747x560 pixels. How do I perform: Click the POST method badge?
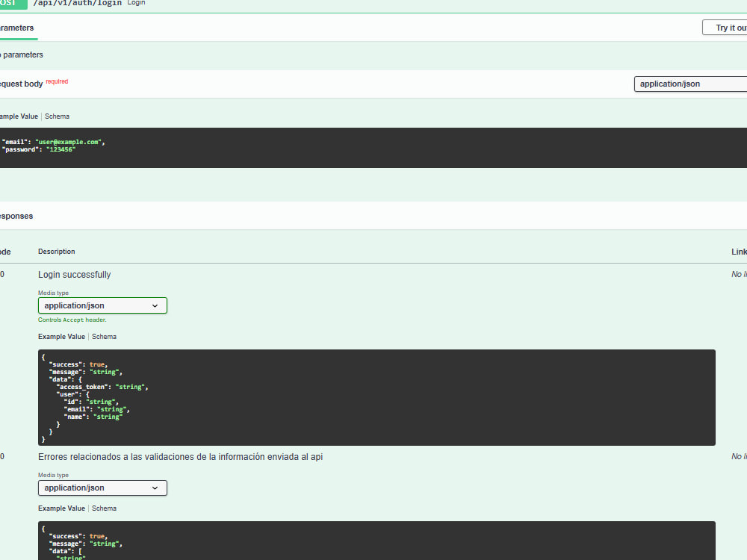13,3
